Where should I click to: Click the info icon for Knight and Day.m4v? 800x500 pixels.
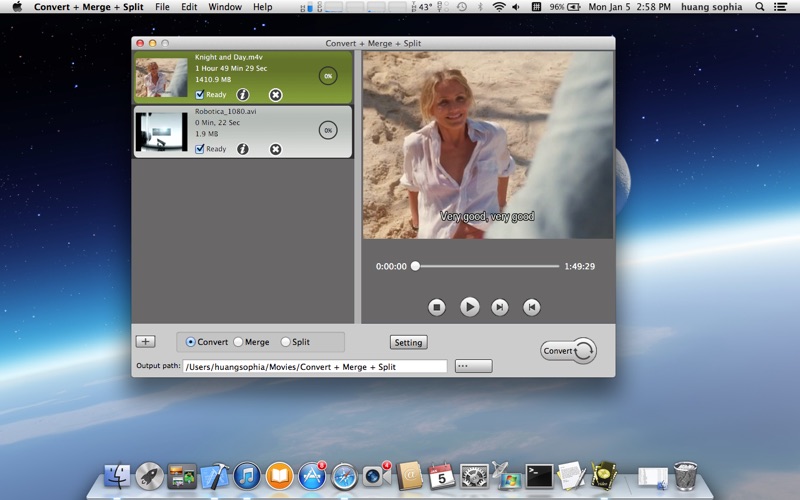pos(243,94)
